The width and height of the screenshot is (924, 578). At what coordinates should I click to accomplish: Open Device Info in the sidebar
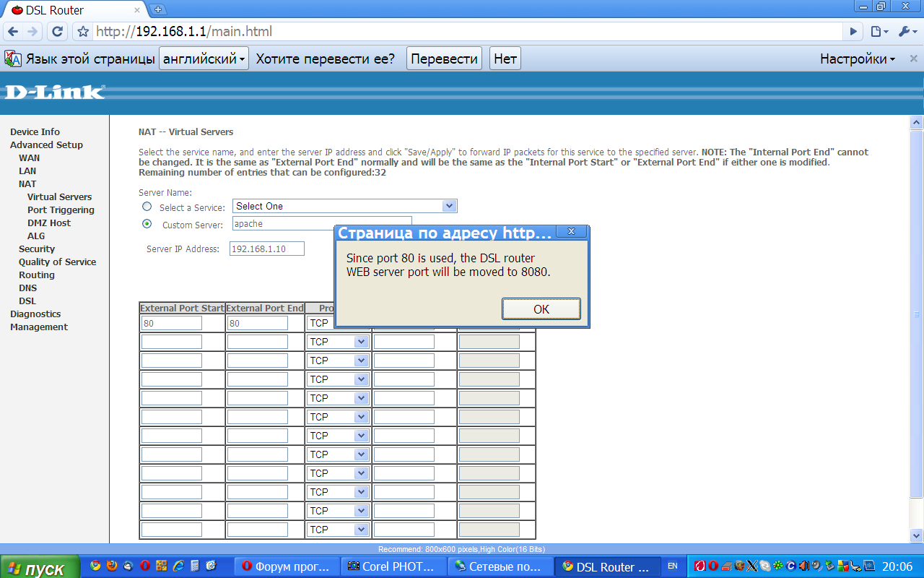pyautogui.click(x=35, y=132)
